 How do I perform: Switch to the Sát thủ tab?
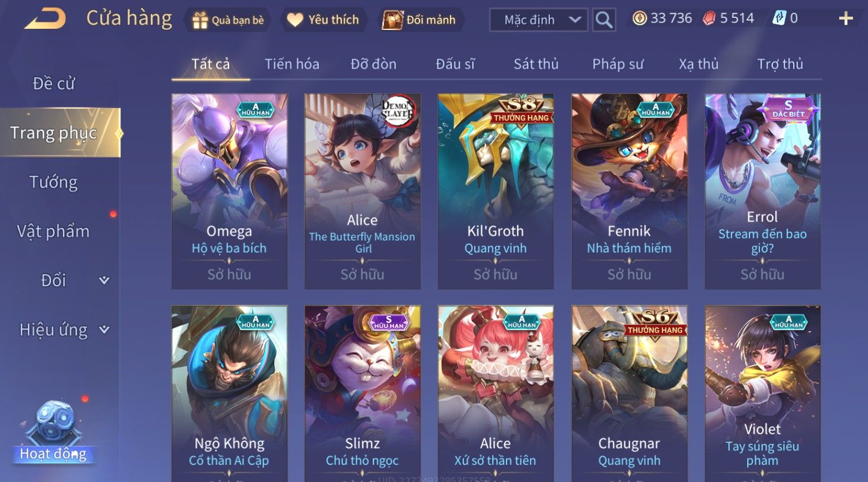coord(536,64)
